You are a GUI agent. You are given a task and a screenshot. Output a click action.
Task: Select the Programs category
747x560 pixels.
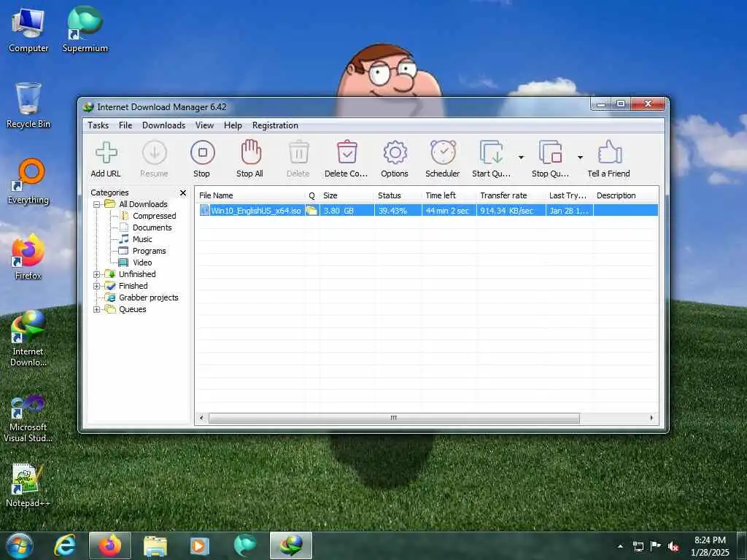point(149,251)
